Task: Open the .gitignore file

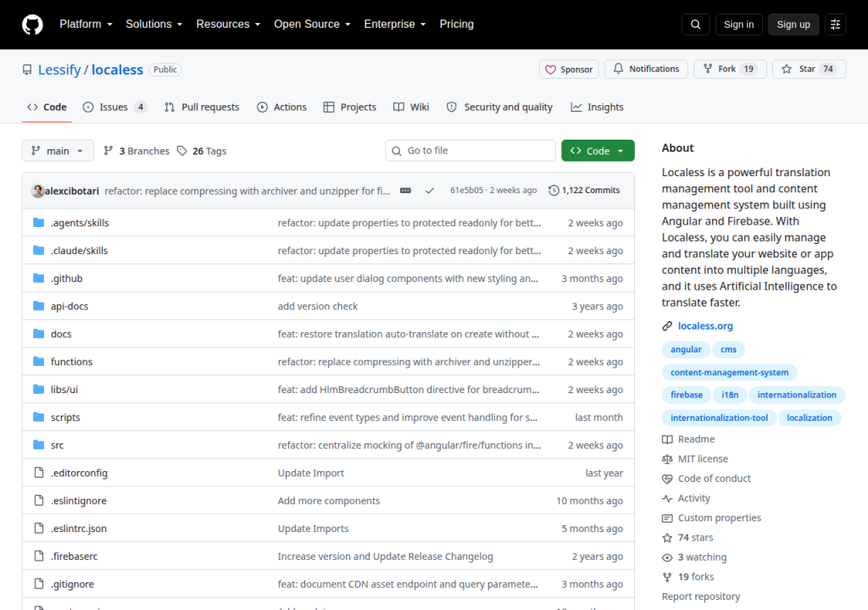Action: coord(72,584)
